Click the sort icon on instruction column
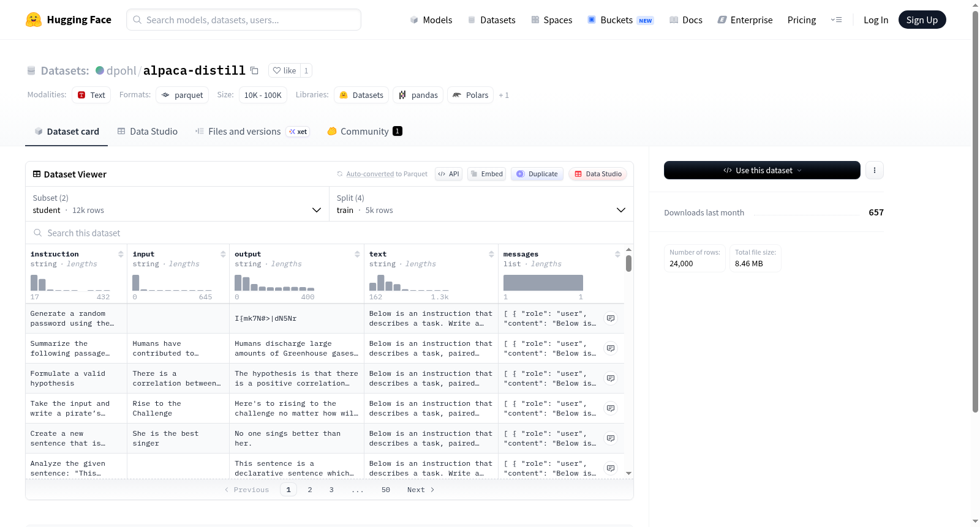Image resolution: width=980 pixels, height=527 pixels. (121, 254)
